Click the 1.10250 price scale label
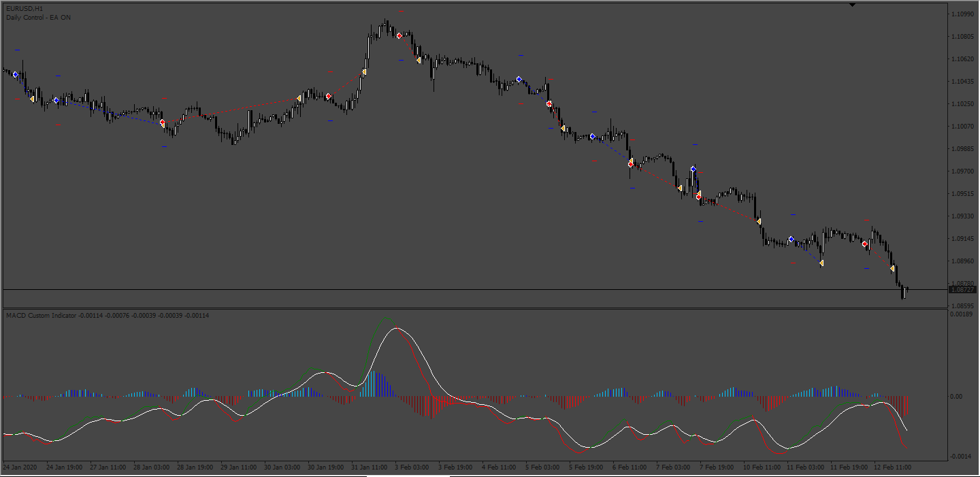This screenshot has width=980, height=477. point(962,104)
